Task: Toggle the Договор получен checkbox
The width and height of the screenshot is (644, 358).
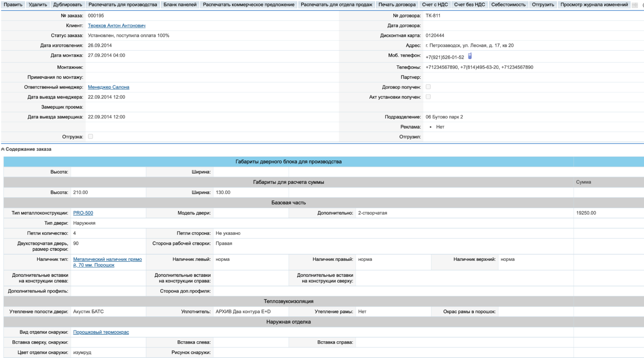Action: pyautogui.click(x=428, y=87)
